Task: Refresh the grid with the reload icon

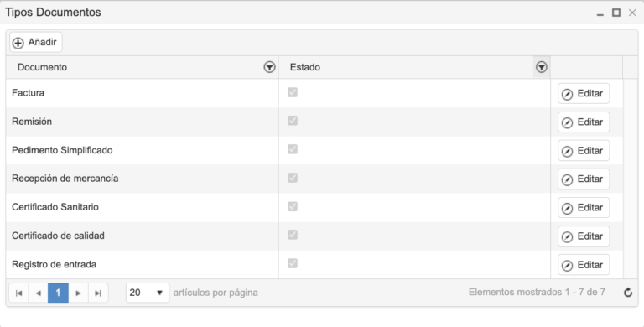Action: point(627,293)
